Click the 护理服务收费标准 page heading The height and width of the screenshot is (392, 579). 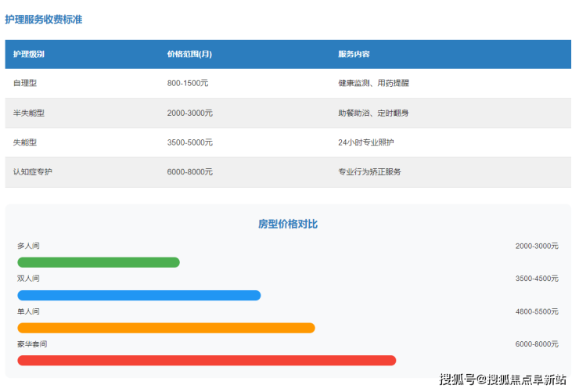point(44,20)
